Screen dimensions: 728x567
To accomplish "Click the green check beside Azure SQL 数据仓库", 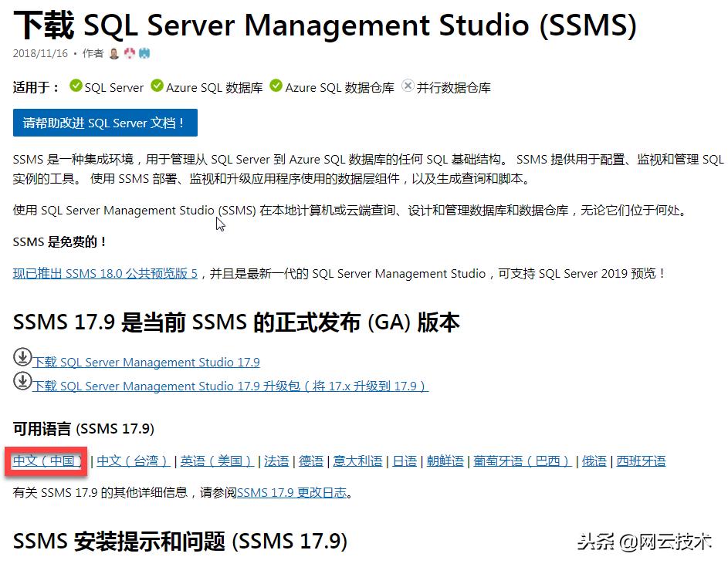I will click(x=276, y=87).
